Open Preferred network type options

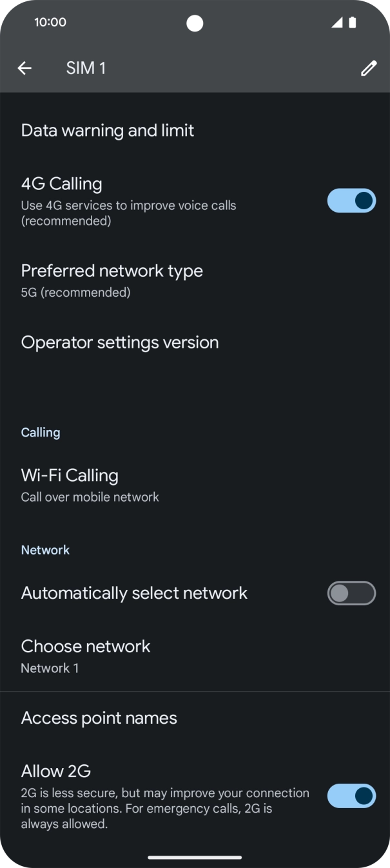(x=112, y=278)
